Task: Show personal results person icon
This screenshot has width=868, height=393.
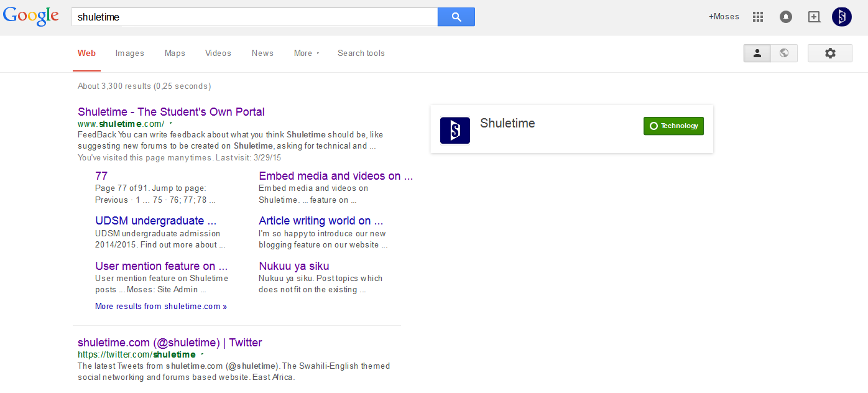Action: coord(757,53)
